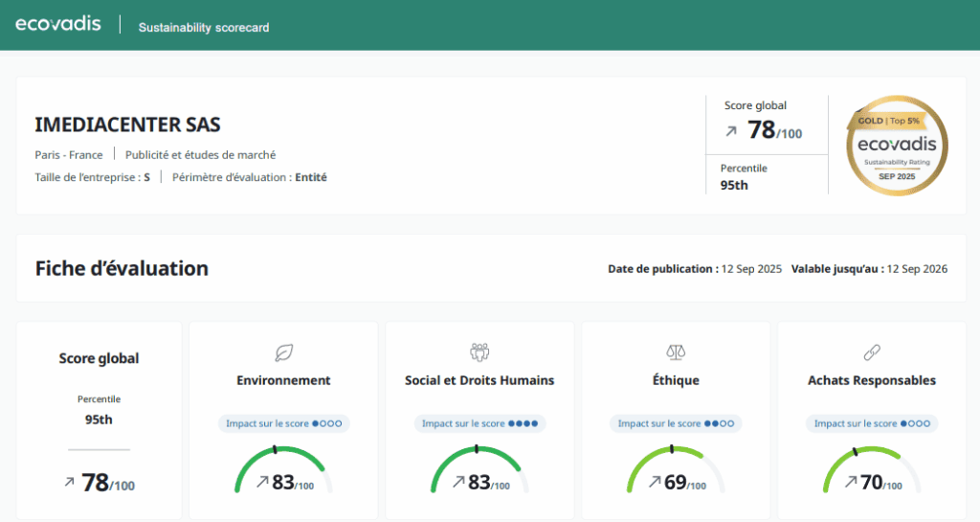Click the Éthique balance scale icon
Image resolution: width=980 pixels, height=522 pixels.
[x=676, y=352]
